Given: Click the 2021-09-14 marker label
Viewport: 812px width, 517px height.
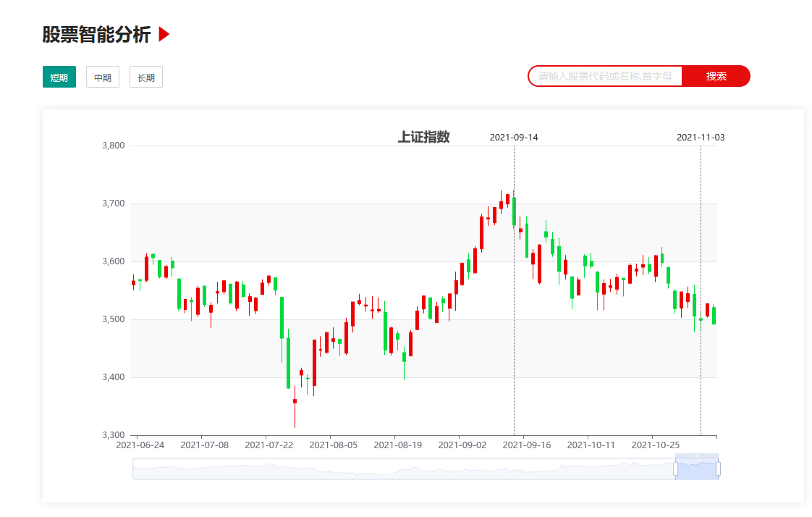Looking at the screenshot, I should coord(514,138).
